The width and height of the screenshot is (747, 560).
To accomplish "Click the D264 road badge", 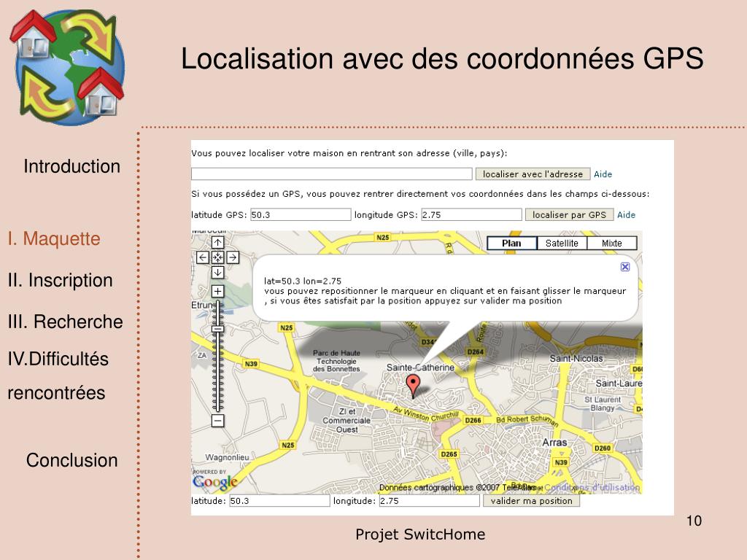I will tap(476, 352).
